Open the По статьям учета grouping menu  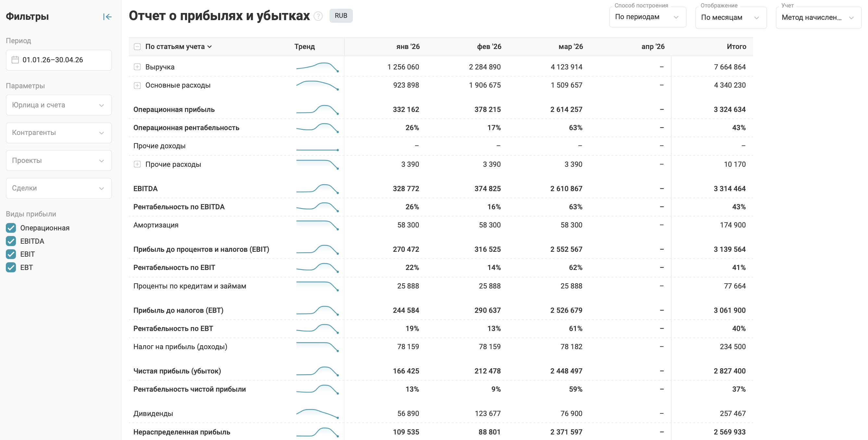[x=179, y=47]
